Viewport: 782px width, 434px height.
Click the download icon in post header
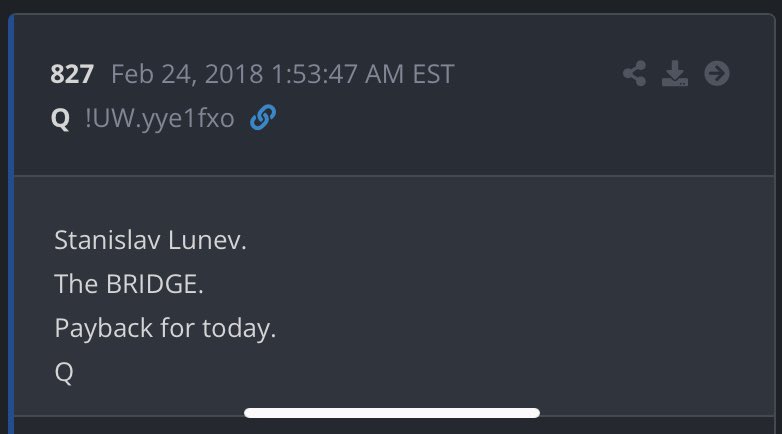[x=676, y=74]
